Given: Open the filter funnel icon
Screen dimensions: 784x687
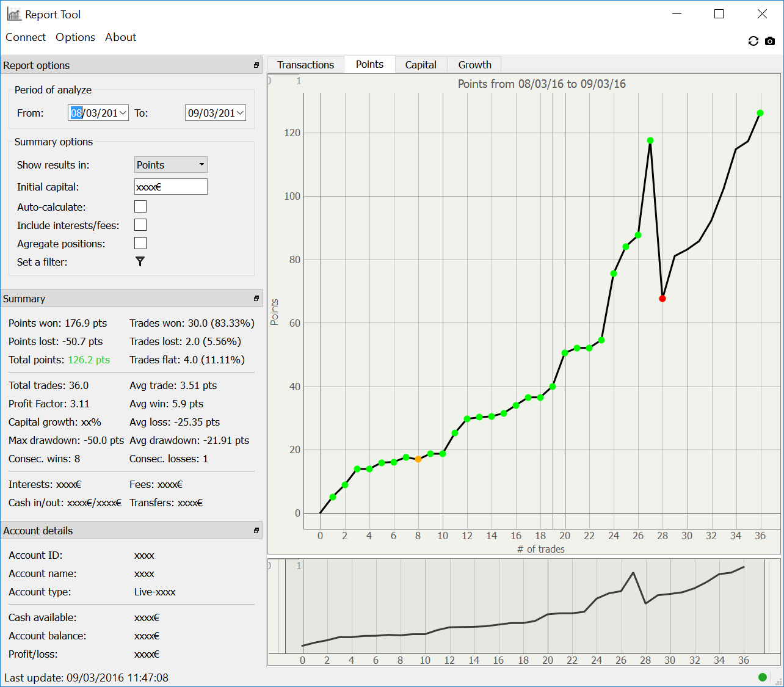Looking at the screenshot, I should pos(140,261).
